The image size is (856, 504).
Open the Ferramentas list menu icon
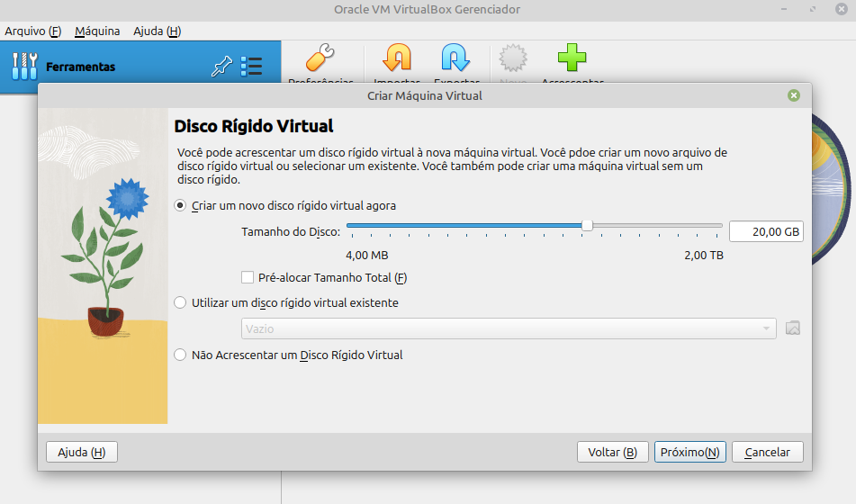251,67
